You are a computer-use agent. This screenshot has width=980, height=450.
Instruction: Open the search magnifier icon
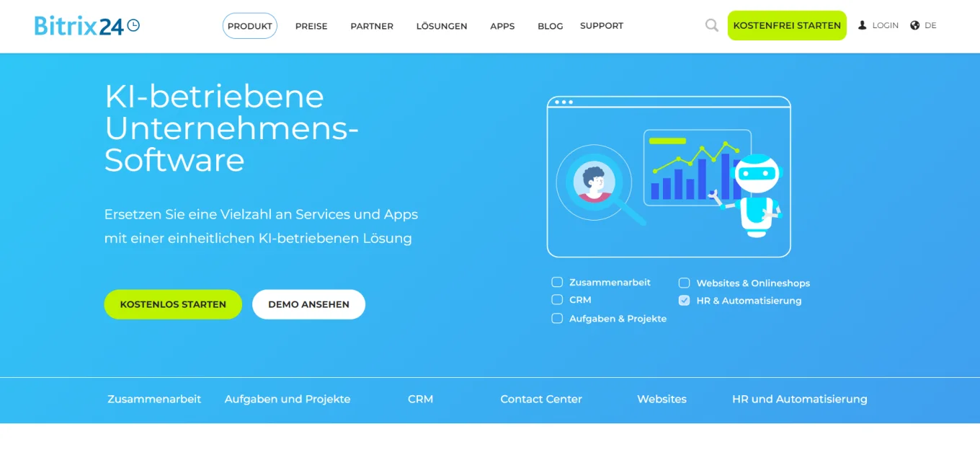[712, 25]
